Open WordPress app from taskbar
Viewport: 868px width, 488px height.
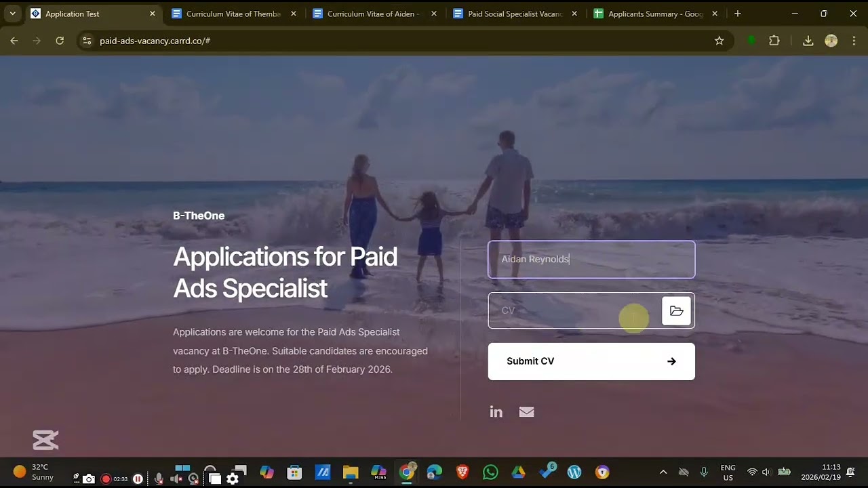click(574, 472)
